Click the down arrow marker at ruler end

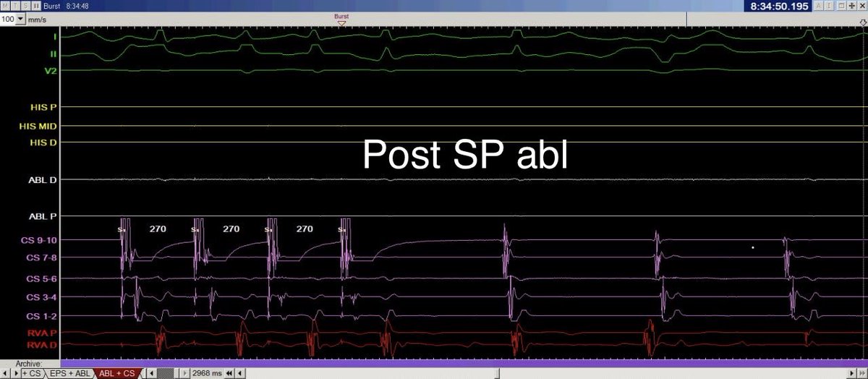(863, 22)
